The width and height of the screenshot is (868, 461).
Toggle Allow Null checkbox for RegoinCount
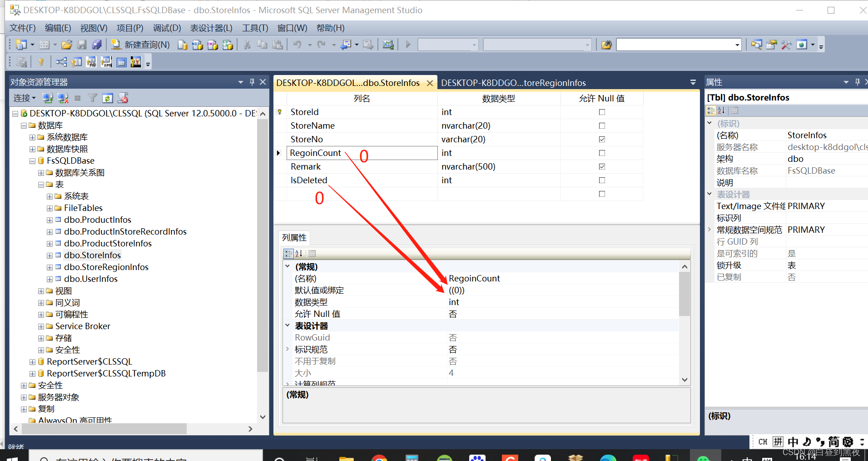point(602,153)
